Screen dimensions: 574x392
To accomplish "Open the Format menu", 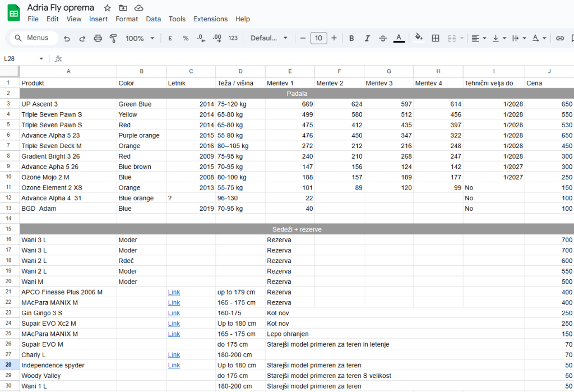I will coord(127,19).
